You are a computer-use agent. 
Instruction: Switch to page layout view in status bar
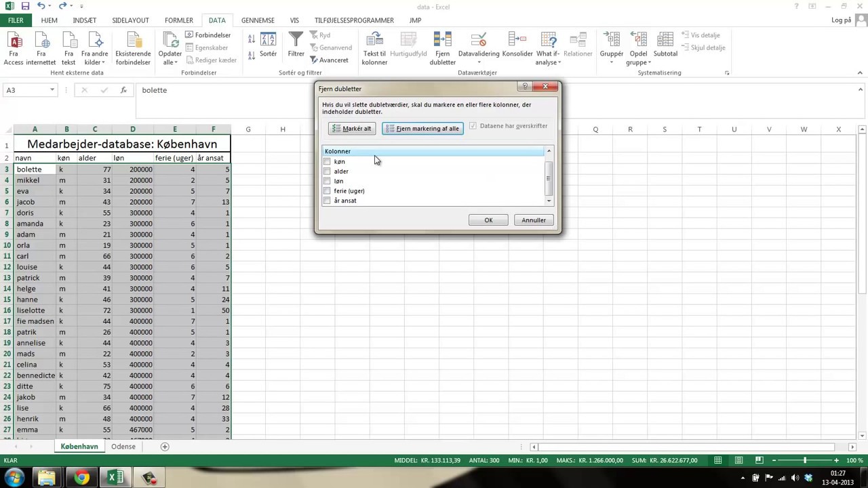point(738,460)
